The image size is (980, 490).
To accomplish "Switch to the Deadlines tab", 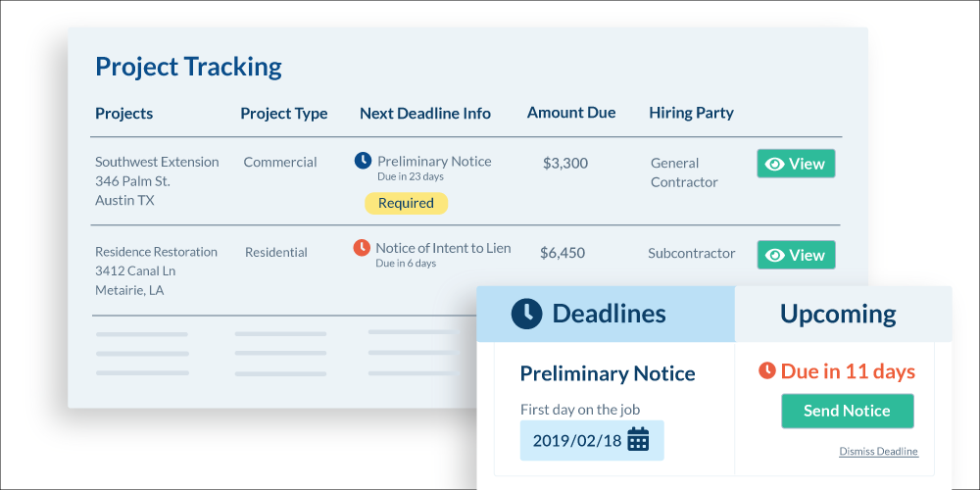I will [606, 314].
